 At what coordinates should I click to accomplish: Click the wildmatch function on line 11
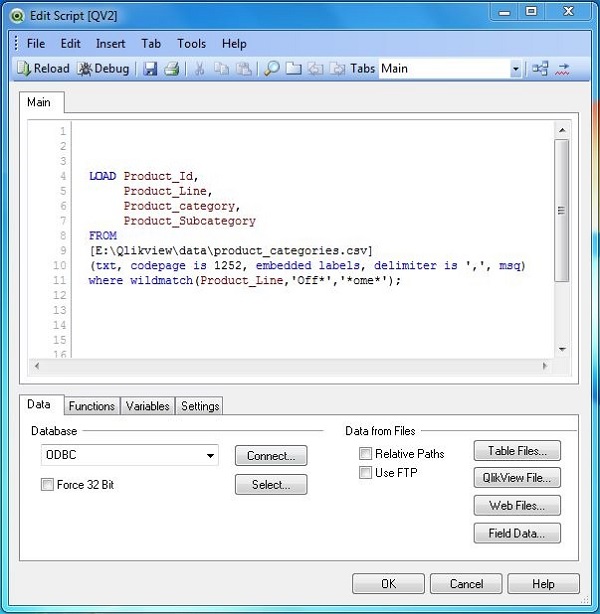(162, 280)
